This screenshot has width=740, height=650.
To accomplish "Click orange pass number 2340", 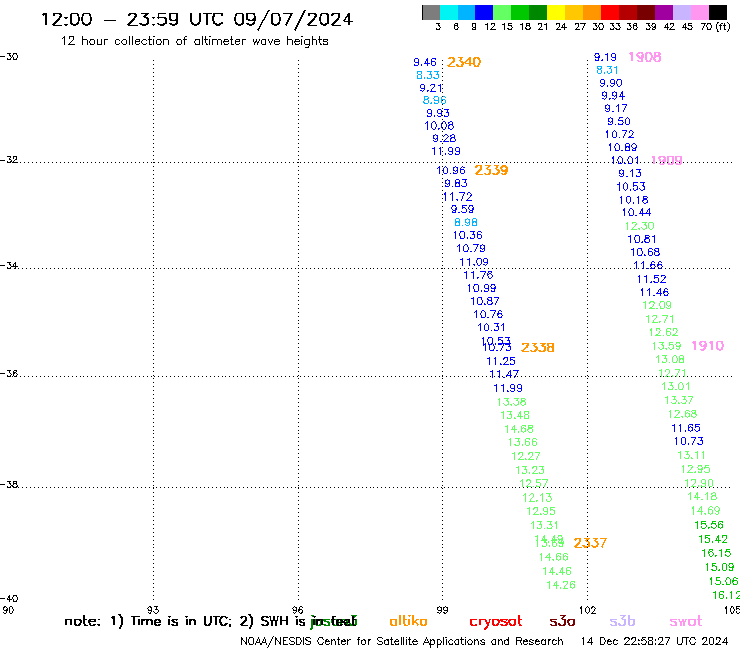I will click(464, 62).
